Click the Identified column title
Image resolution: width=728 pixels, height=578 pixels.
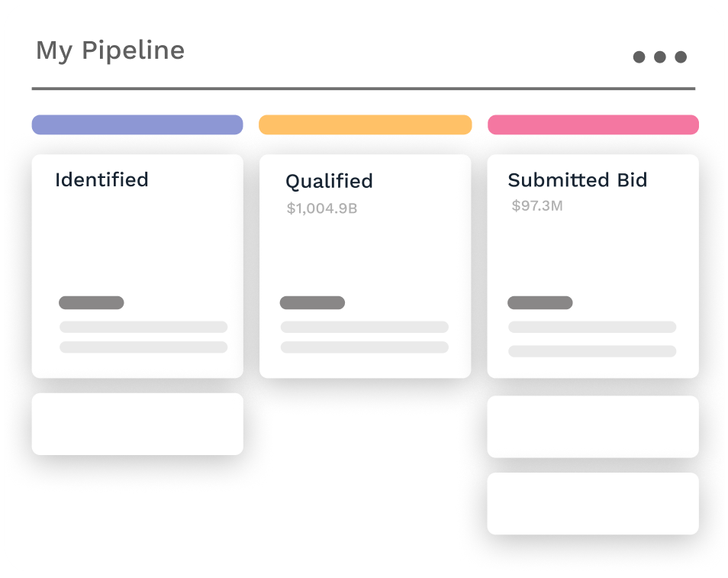(x=101, y=180)
